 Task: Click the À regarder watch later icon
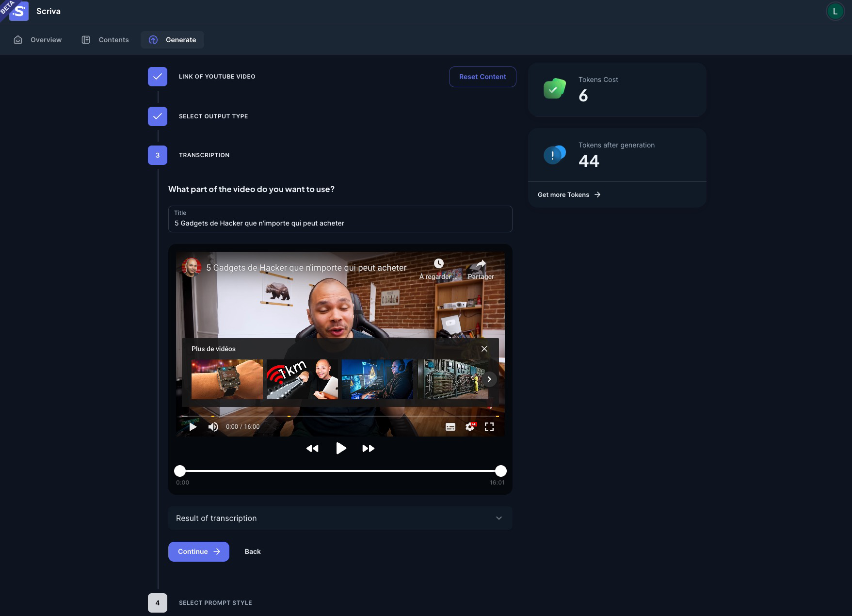(438, 264)
